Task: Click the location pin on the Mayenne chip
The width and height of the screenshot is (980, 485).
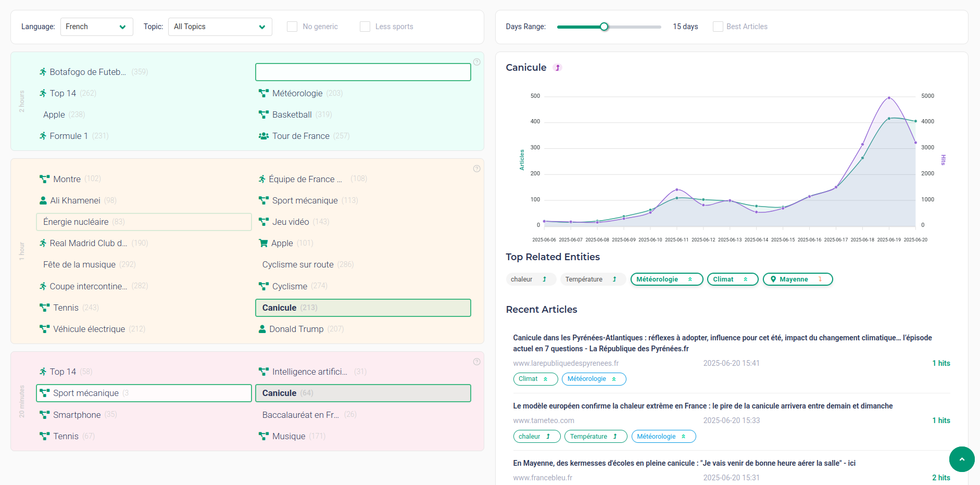Action: pos(773,279)
